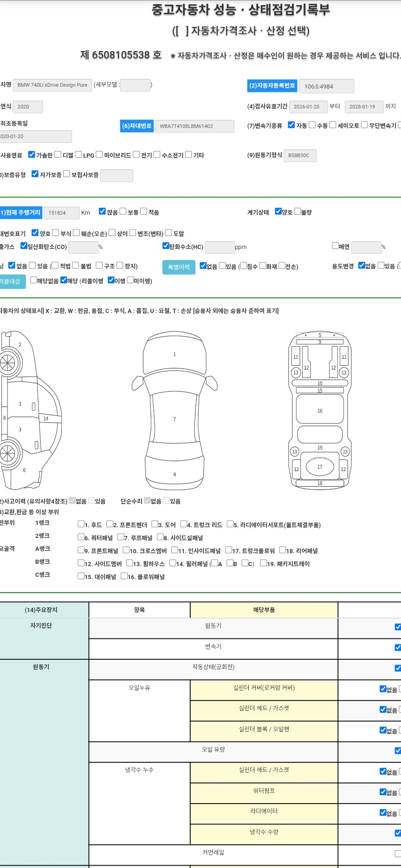
Task: Click the vehicle name field BMW 740Li
Action: (x=52, y=85)
